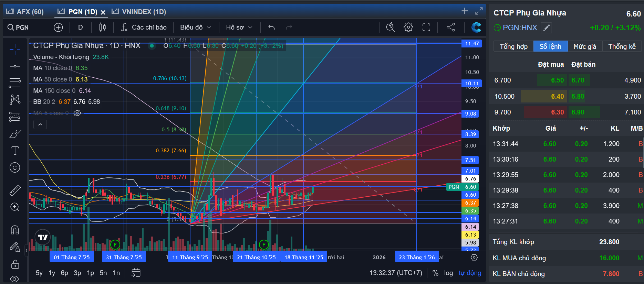Set time range to 1p

pos(91,273)
